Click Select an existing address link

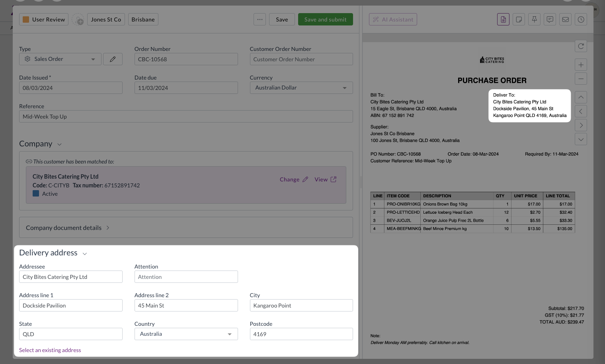tap(50, 350)
